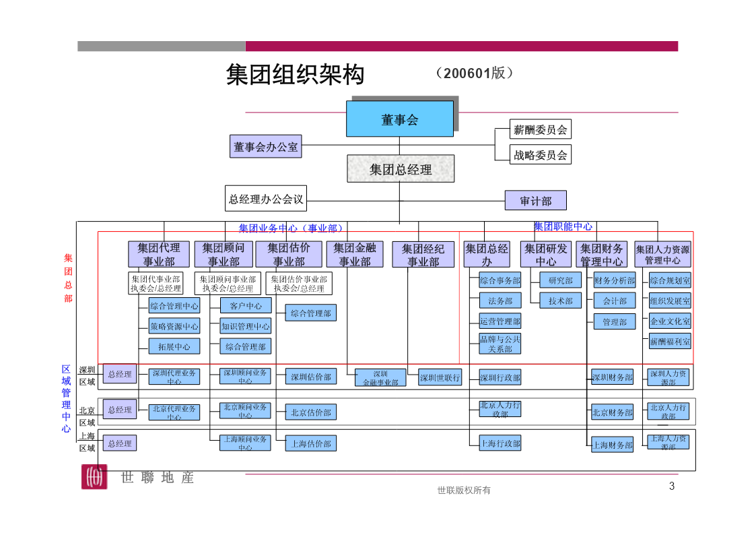The image size is (756, 535).
Task: Click the 深圳财务部 box
Action: (613, 377)
